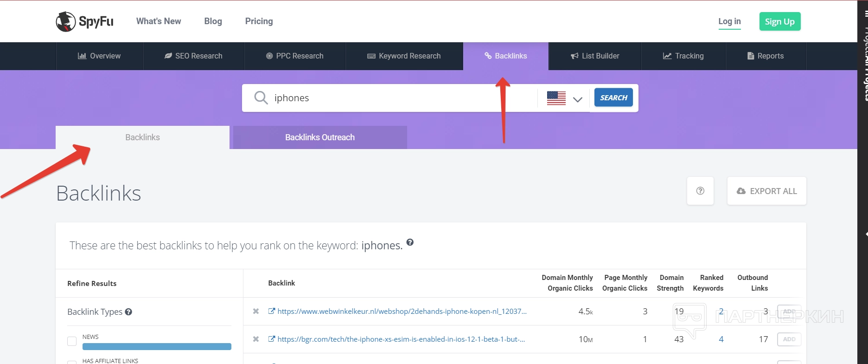This screenshot has height=364, width=868.
Task: Click the SpyFu logo icon
Action: coord(66,21)
